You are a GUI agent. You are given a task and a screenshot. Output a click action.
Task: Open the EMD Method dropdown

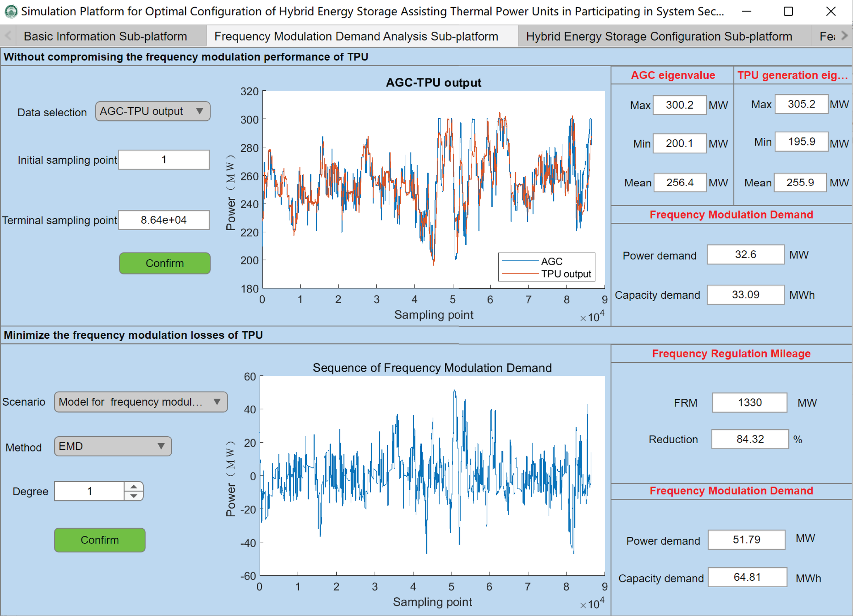pyautogui.click(x=113, y=446)
